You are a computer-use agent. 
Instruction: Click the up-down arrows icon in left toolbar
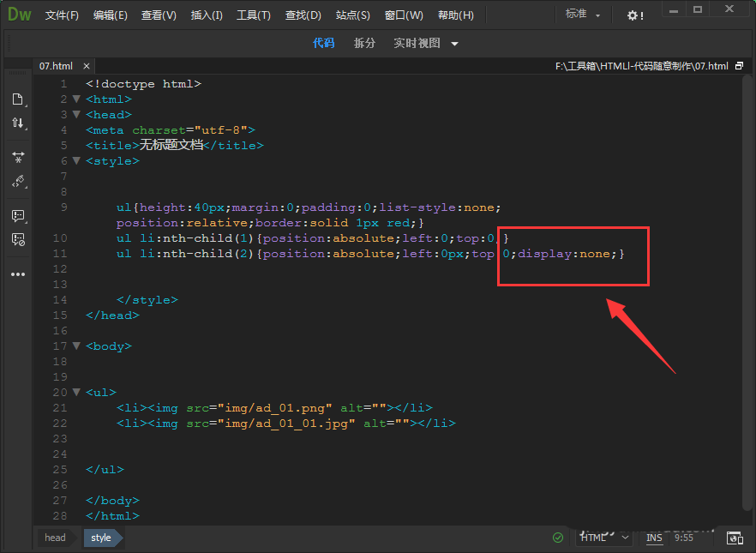coord(17,123)
